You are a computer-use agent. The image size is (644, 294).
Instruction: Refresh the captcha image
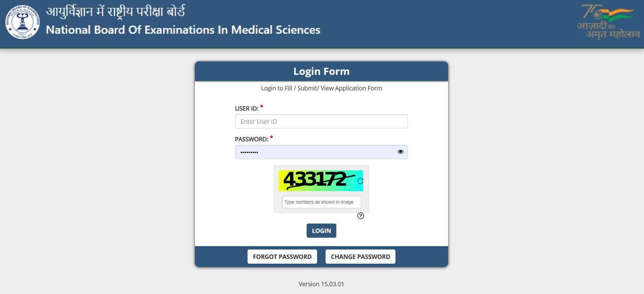(360, 181)
